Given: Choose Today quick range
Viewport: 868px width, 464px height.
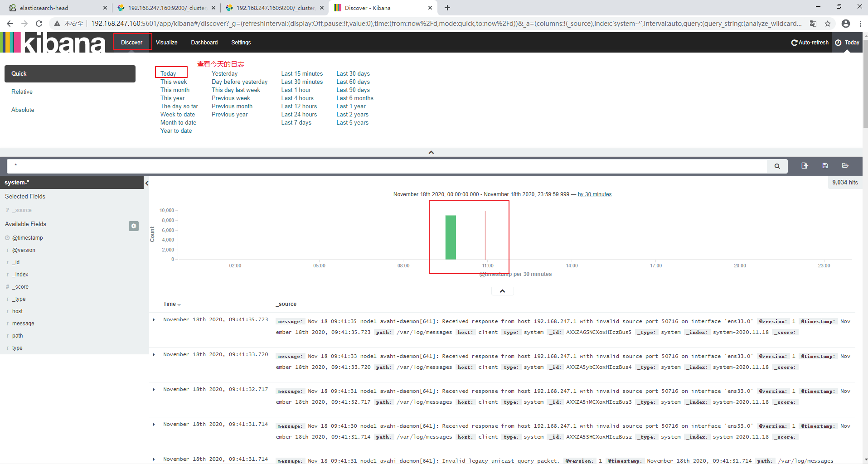Looking at the screenshot, I should [x=168, y=73].
